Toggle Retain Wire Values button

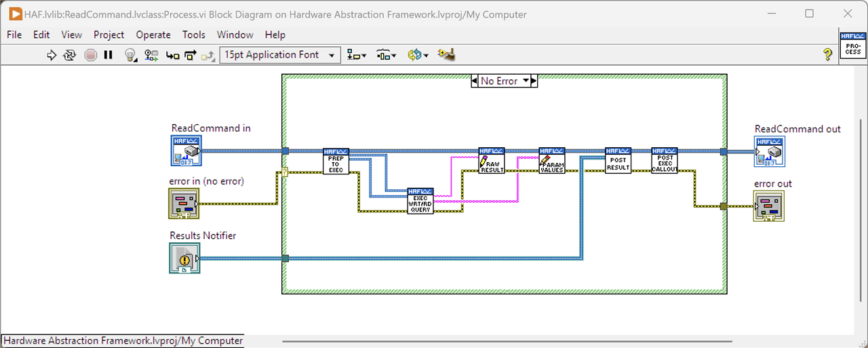[x=151, y=56]
